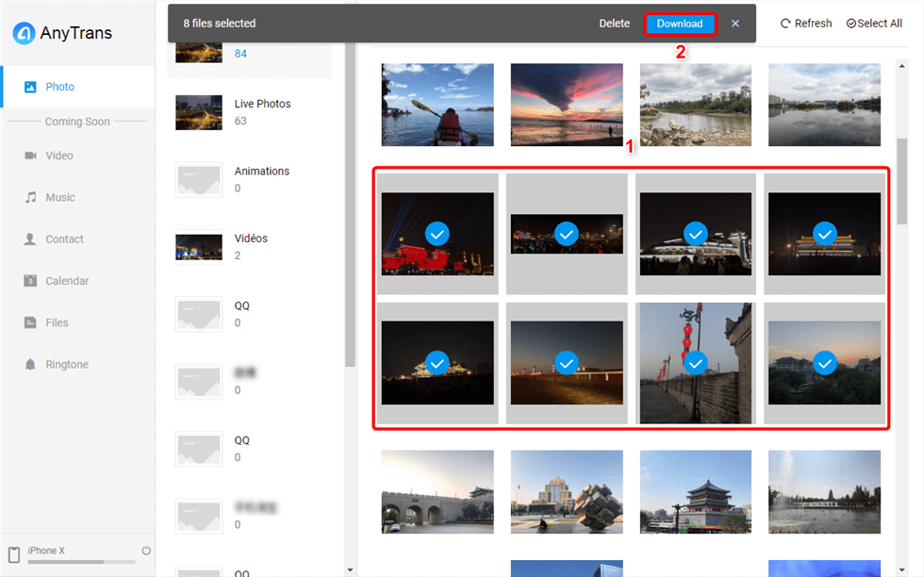The height and width of the screenshot is (577, 924).
Task: Dismiss the selection bar with X
Action: (x=735, y=24)
